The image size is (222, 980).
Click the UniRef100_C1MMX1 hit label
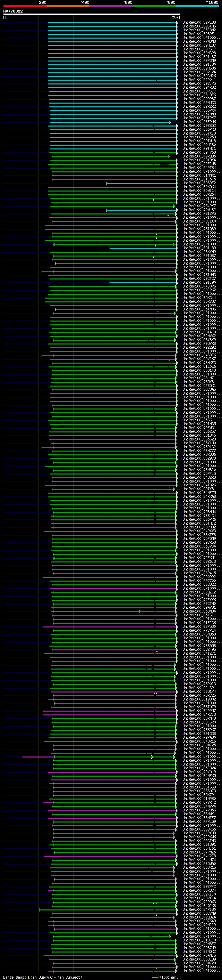tap(199, 175)
